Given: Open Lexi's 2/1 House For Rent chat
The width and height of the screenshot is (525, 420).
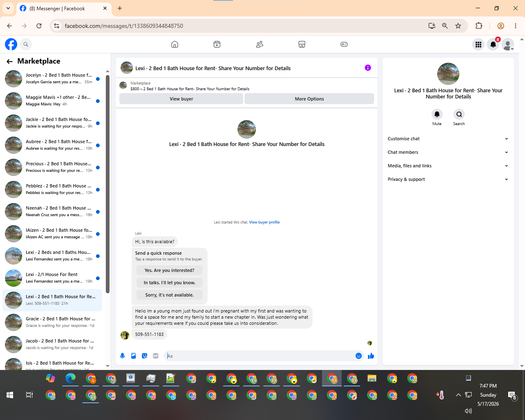Looking at the screenshot, I should pyautogui.click(x=52, y=278).
